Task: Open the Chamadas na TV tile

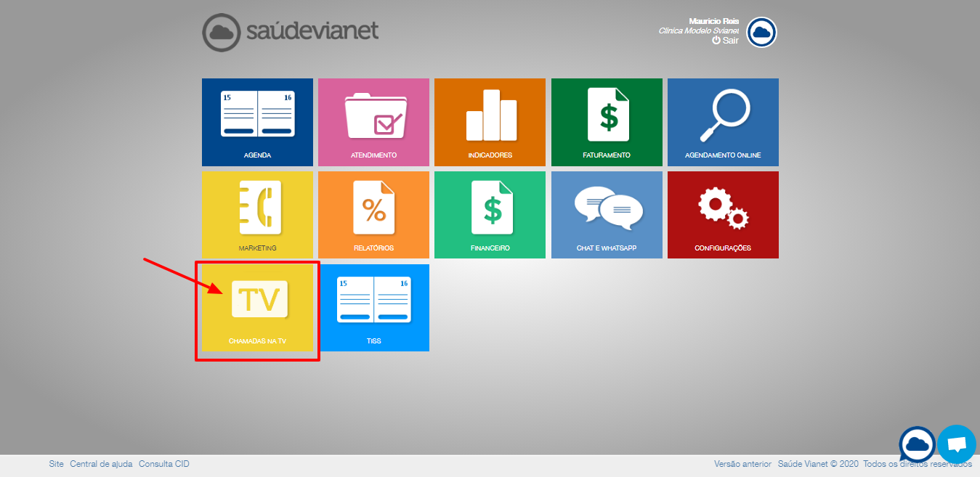Action: [257, 308]
